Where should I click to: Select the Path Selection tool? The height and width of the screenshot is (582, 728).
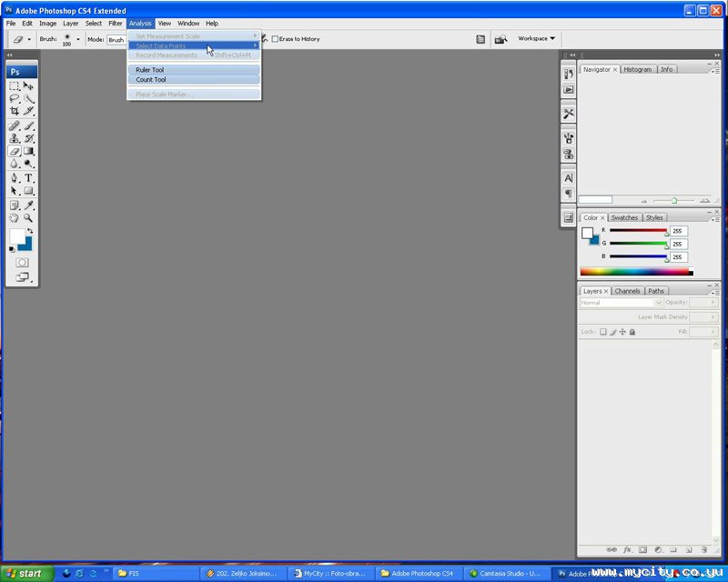pyautogui.click(x=15, y=191)
